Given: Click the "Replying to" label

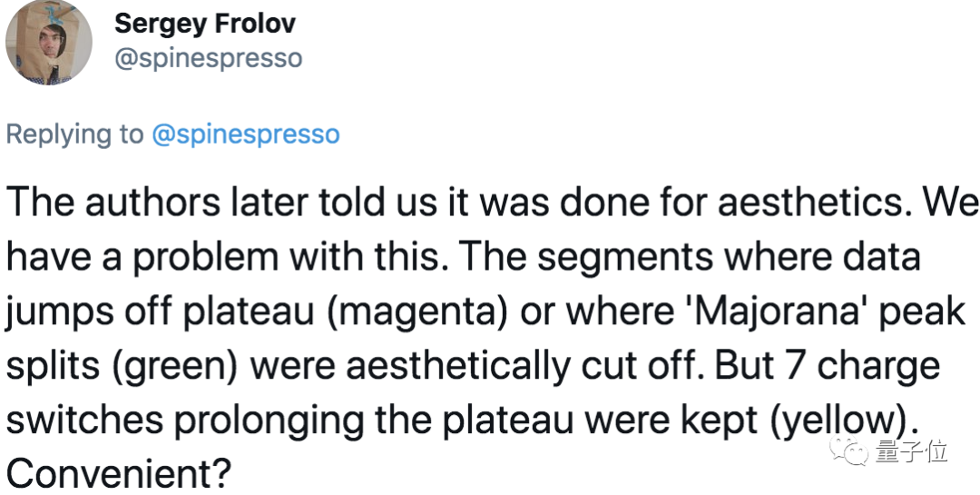Looking at the screenshot, I should 74,134.
